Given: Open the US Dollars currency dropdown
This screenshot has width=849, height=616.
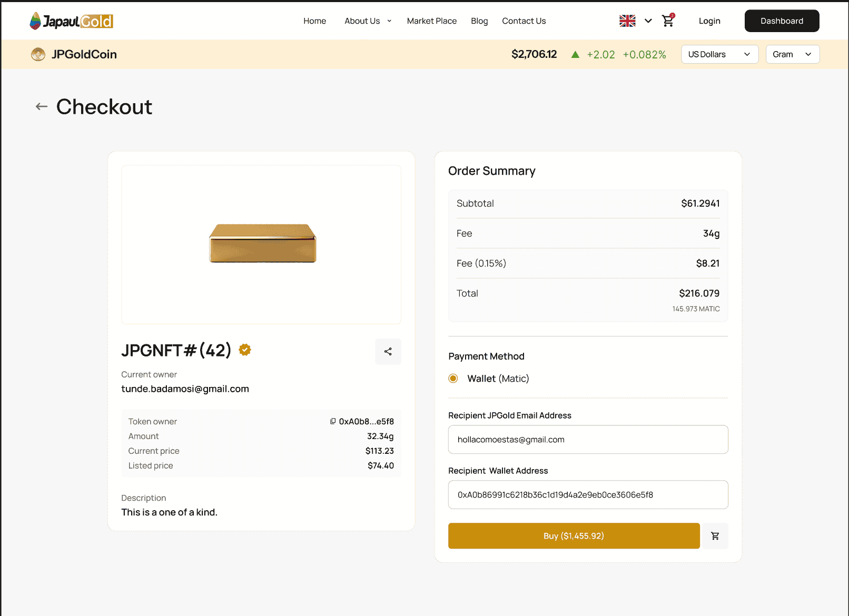Looking at the screenshot, I should [x=720, y=54].
